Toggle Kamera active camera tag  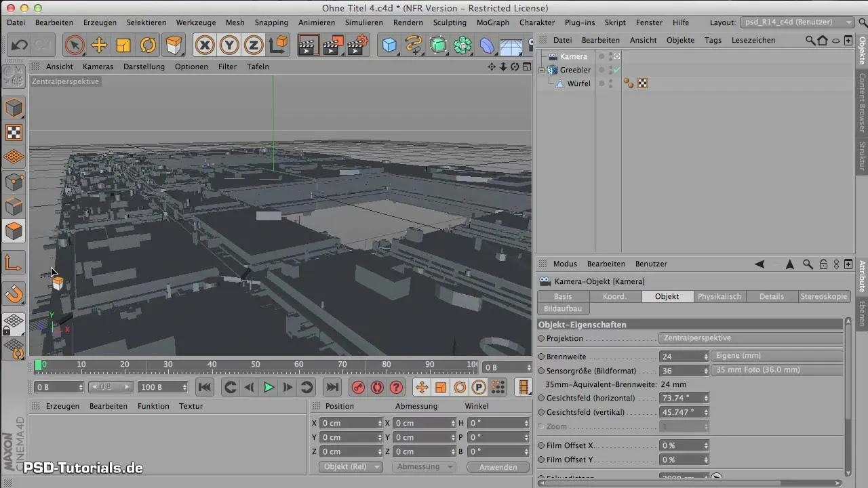pos(616,56)
